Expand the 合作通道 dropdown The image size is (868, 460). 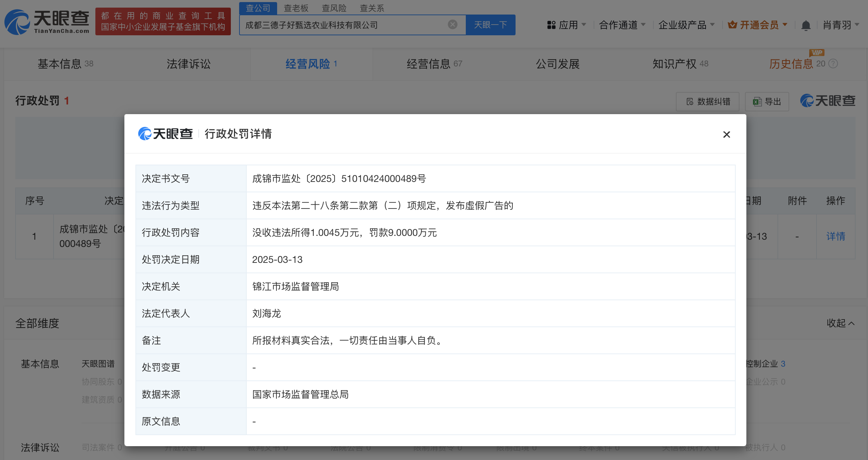[x=622, y=25]
